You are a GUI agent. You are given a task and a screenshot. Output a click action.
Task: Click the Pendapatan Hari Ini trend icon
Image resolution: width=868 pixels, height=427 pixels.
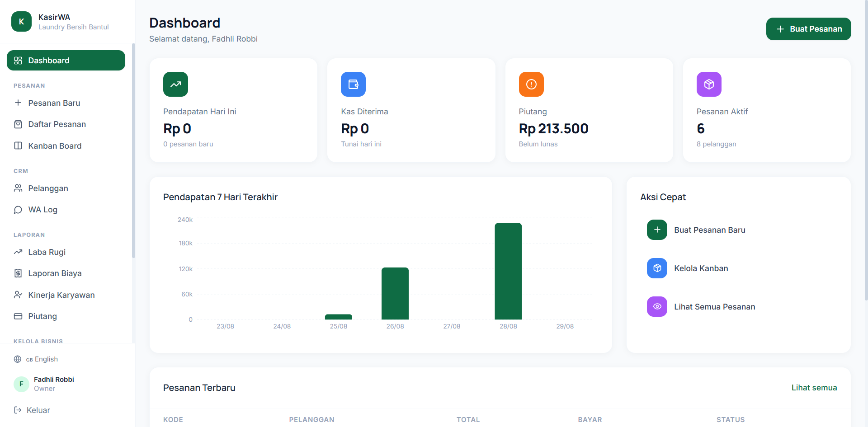[x=175, y=84]
